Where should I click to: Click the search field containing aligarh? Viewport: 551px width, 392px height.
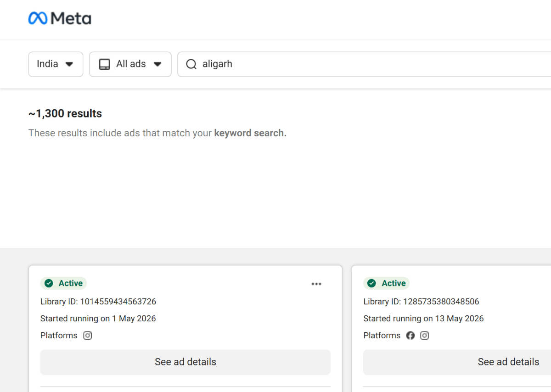tap(364, 64)
